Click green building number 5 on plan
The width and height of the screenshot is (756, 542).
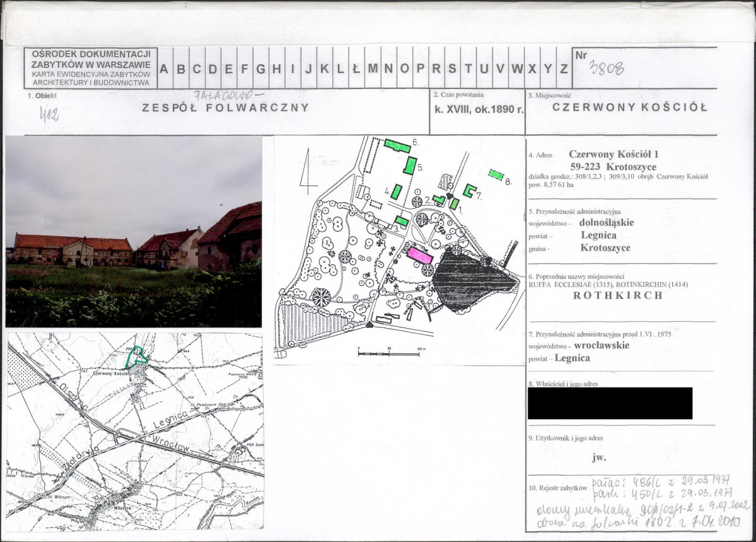[x=410, y=165]
